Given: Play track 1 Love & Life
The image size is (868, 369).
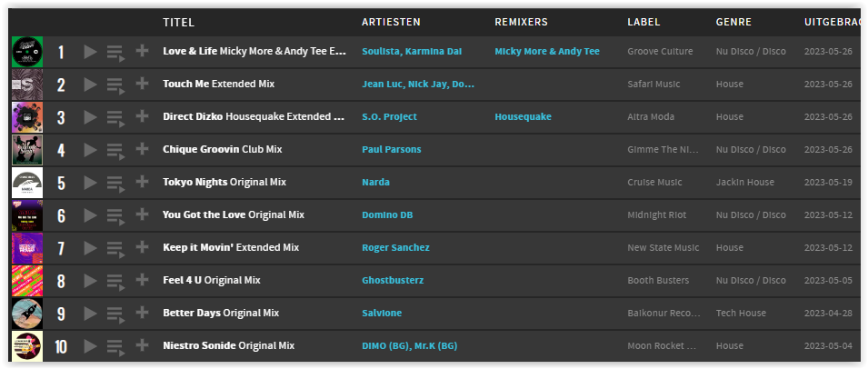Looking at the screenshot, I should pyautogui.click(x=90, y=52).
